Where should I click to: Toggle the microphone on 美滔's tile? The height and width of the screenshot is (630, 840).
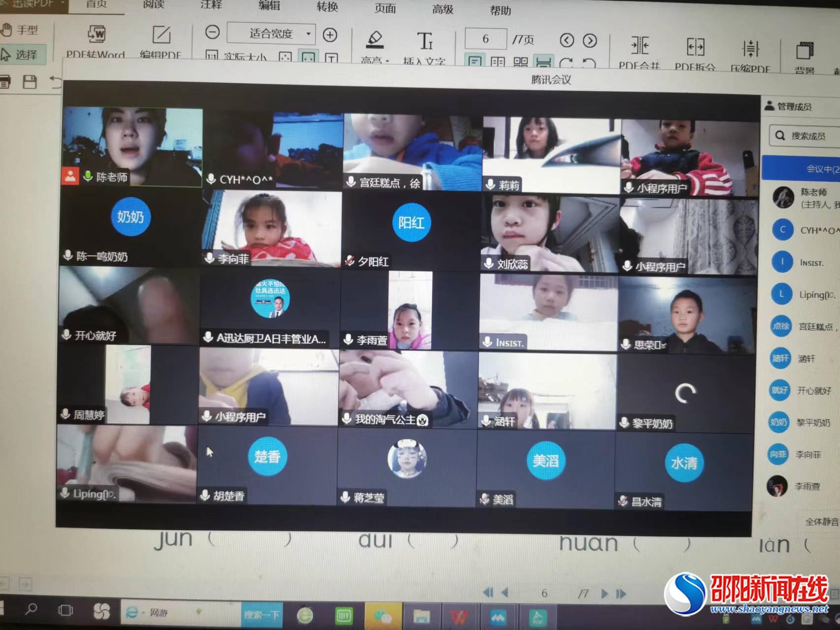[485, 499]
